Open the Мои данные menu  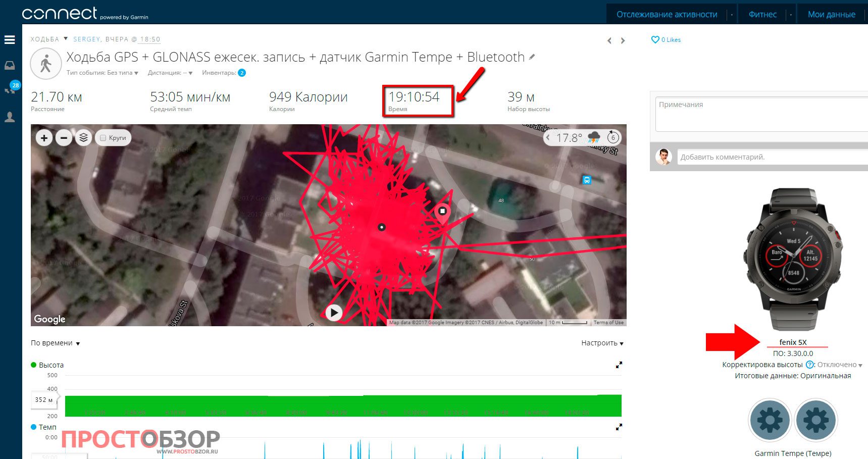(x=832, y=15)
